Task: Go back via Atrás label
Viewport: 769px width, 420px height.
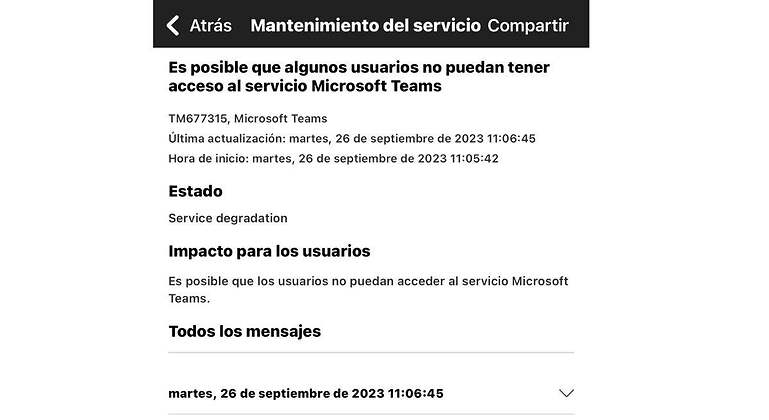Action: tap(210, 26)
